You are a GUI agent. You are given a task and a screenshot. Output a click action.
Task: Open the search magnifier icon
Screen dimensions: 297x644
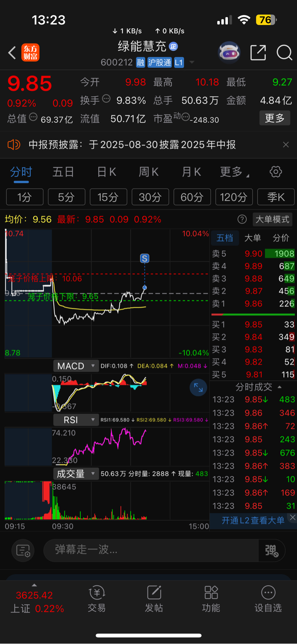(284, 53)
